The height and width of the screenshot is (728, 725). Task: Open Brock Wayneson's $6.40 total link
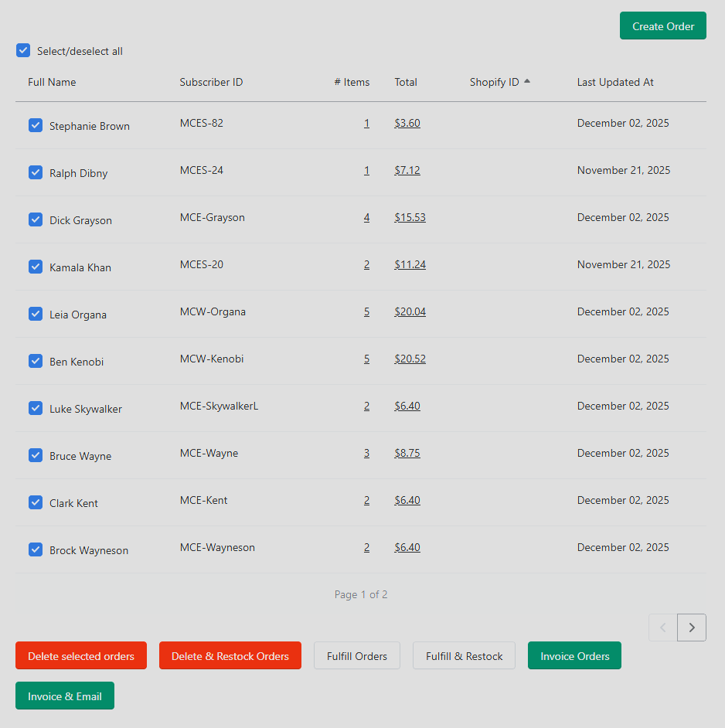(407, 547)
